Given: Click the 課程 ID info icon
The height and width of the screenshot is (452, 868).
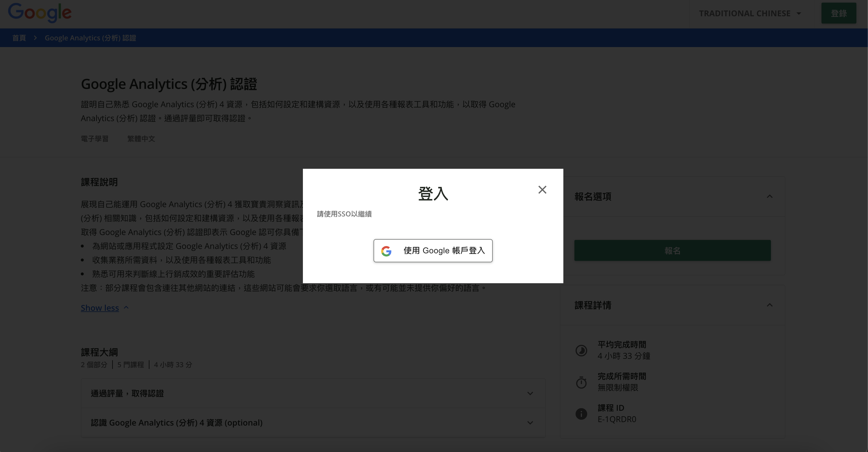Looking at the screenshot, I should pos(581,414).
